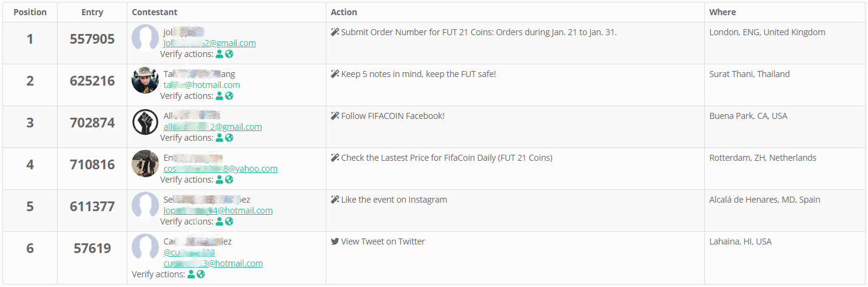Open the avatar photo for entry 710816
Viewport: 868px width, 287px height.
[145, 164]
